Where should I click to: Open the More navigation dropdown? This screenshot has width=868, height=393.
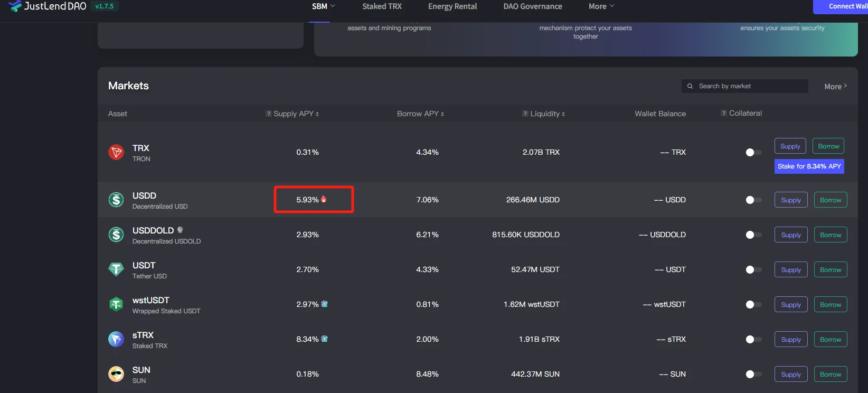[x=601, y=6]
